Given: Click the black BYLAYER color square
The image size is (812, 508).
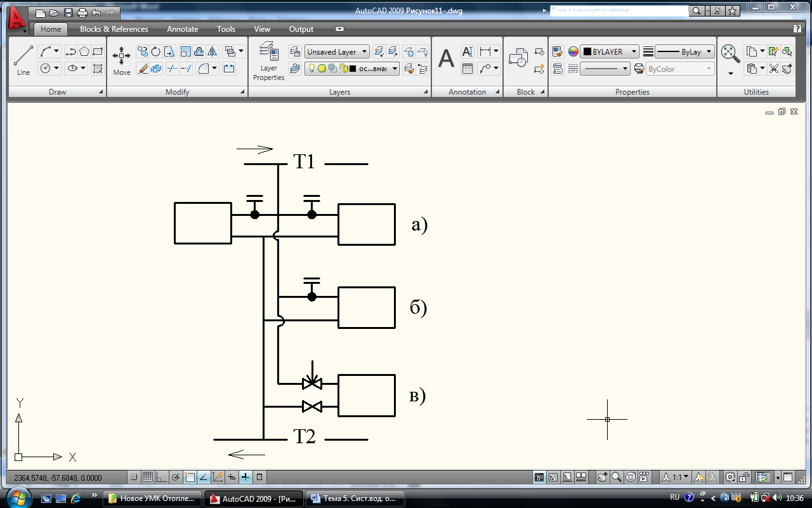Looking at the screenshot, I should coord(587,52).
